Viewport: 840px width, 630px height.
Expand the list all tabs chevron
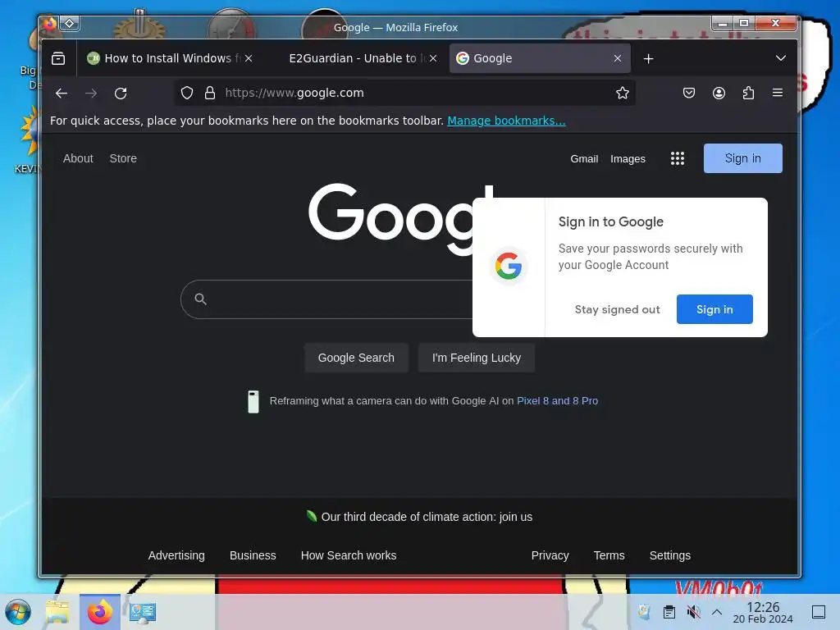pyautogui.click(x=781, y=58)
